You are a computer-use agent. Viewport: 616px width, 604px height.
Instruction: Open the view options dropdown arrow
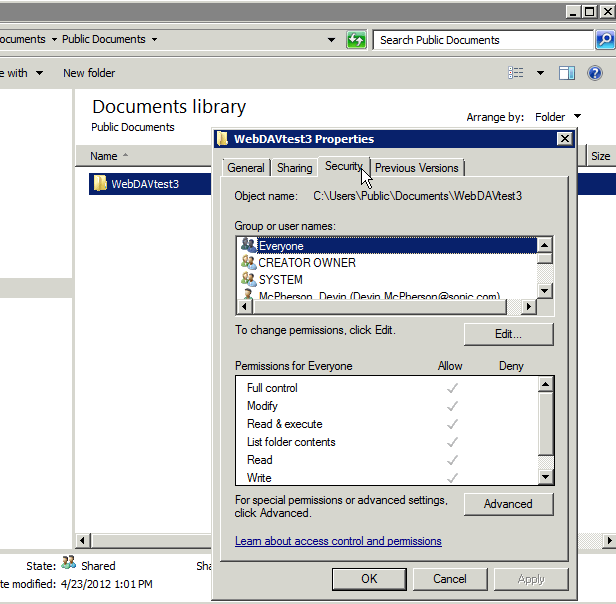540,73
